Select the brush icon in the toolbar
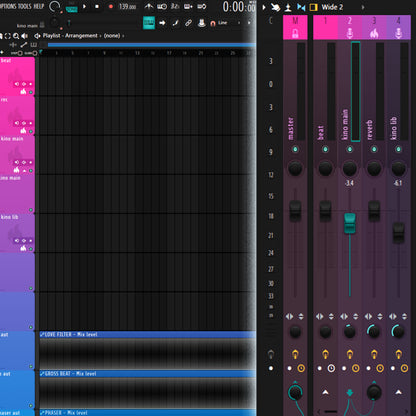 coord(175,23)
